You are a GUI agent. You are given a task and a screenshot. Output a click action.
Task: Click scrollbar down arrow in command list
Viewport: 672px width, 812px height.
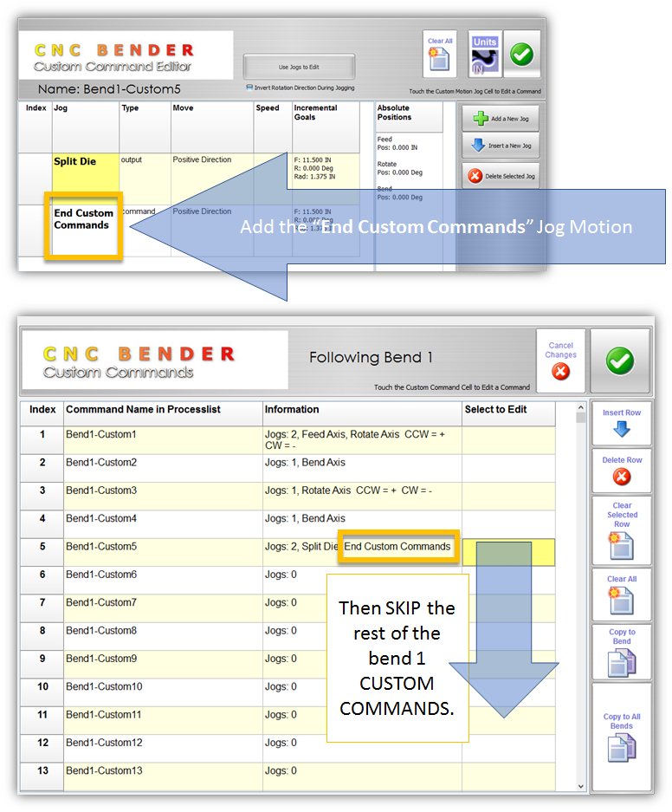click(x=581, y=786)
